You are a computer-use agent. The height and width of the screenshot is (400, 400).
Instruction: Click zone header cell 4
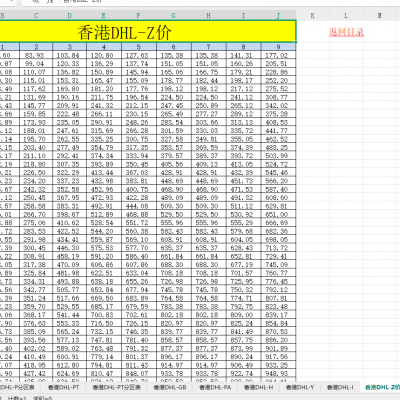tap(104, 47)
